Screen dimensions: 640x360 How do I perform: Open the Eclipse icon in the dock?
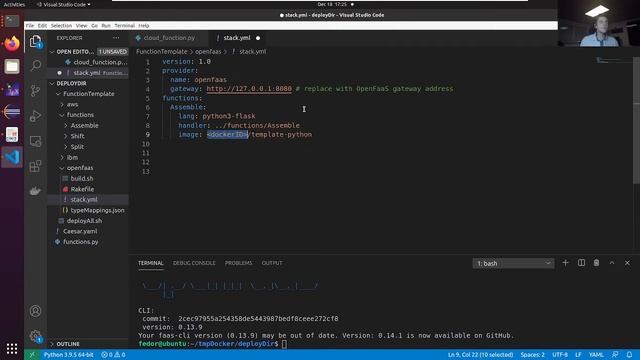tap(12, 111)
